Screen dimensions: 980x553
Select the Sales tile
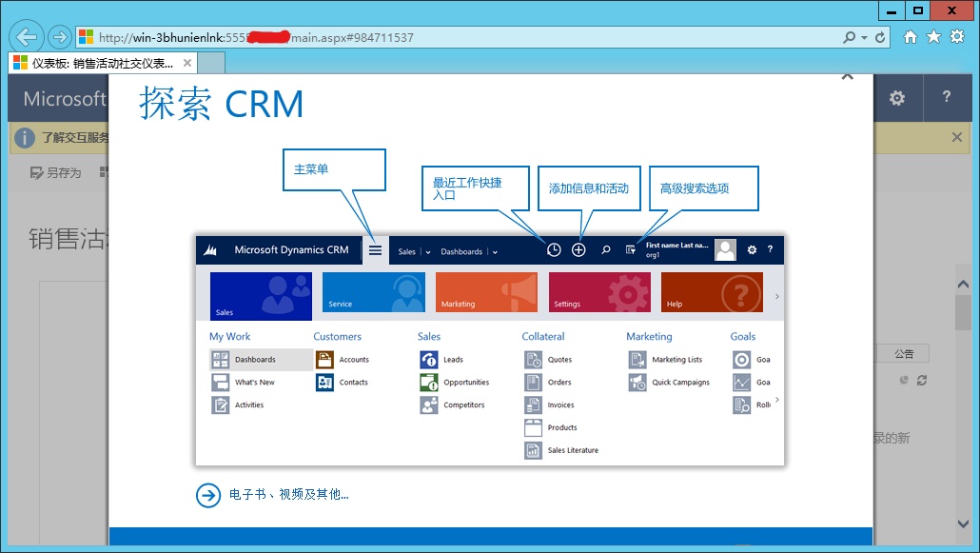pyautogui.click(x=261, y=296)
